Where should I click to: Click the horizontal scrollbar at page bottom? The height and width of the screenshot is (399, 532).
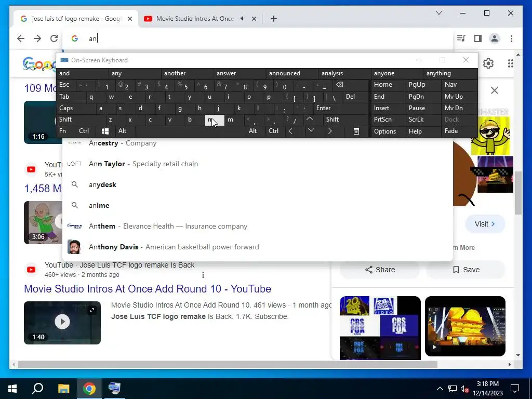(x=228, y=365)
